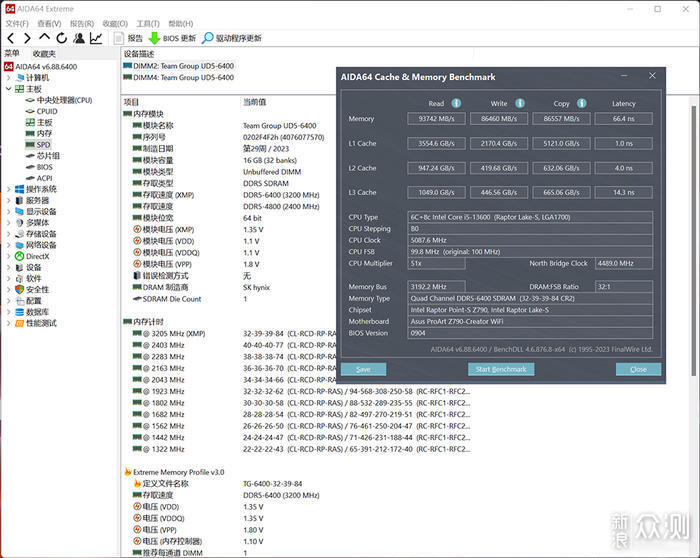Open the 收藏(O) menu

click(x=115, y=23)
